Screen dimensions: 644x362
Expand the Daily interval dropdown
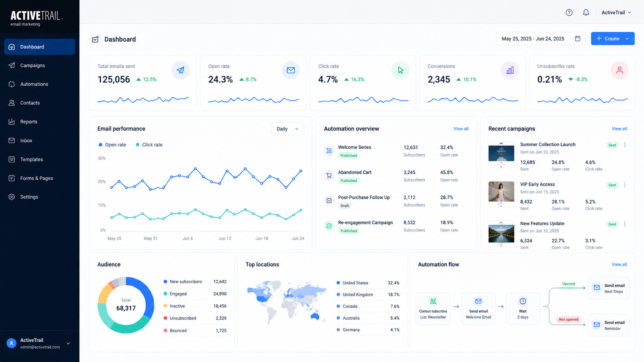coord(287,129)
